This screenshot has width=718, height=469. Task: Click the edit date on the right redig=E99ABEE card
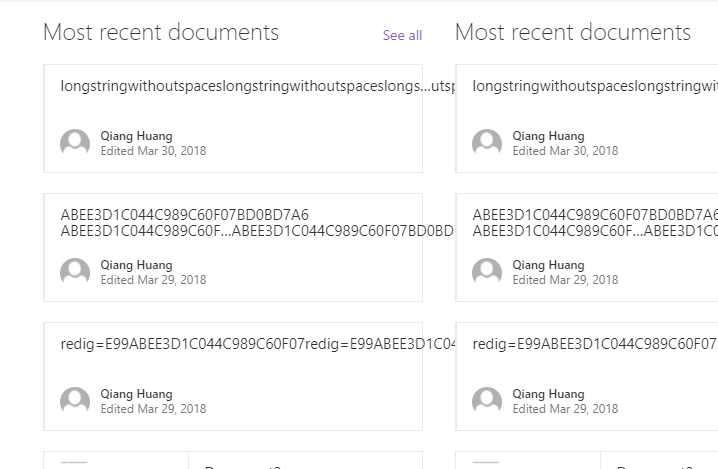pos(566,409)
